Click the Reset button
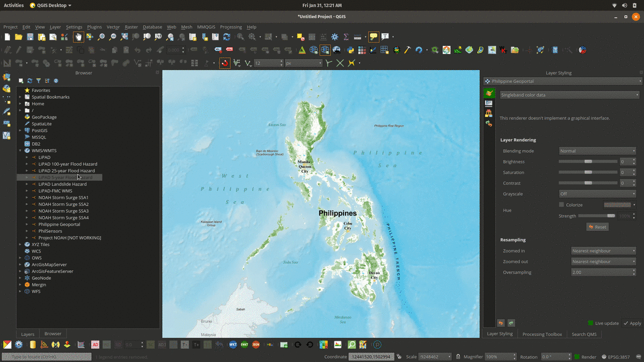This screenshot has width=644, height=362. coord(597,227)
